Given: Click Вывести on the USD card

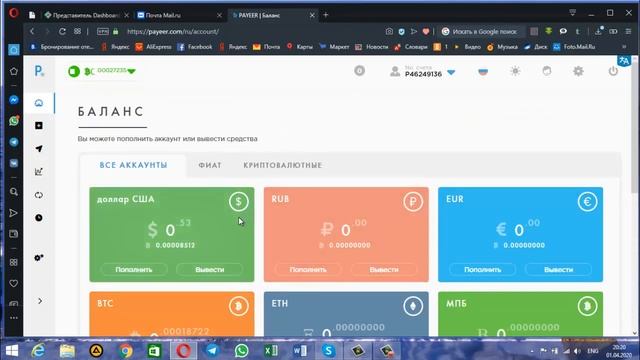Looking at the screenshot, I should pyautogui.click(x=210, y=269).
